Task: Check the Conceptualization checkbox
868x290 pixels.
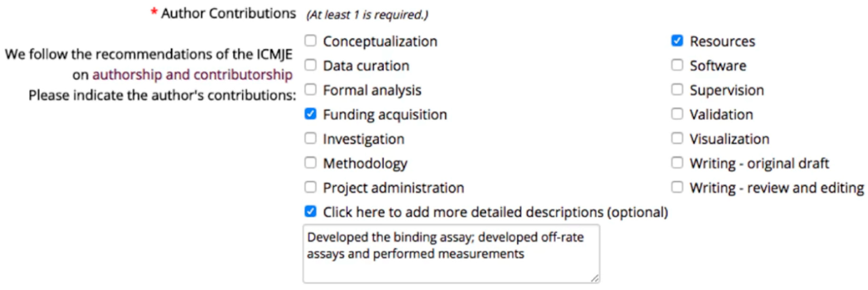Action: [x=310, y=41]
